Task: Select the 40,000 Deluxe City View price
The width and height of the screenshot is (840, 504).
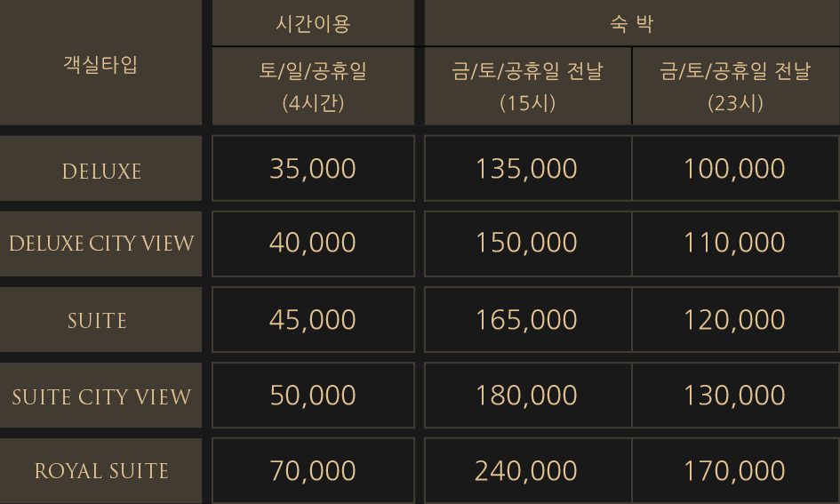Action: click(314, 244)
